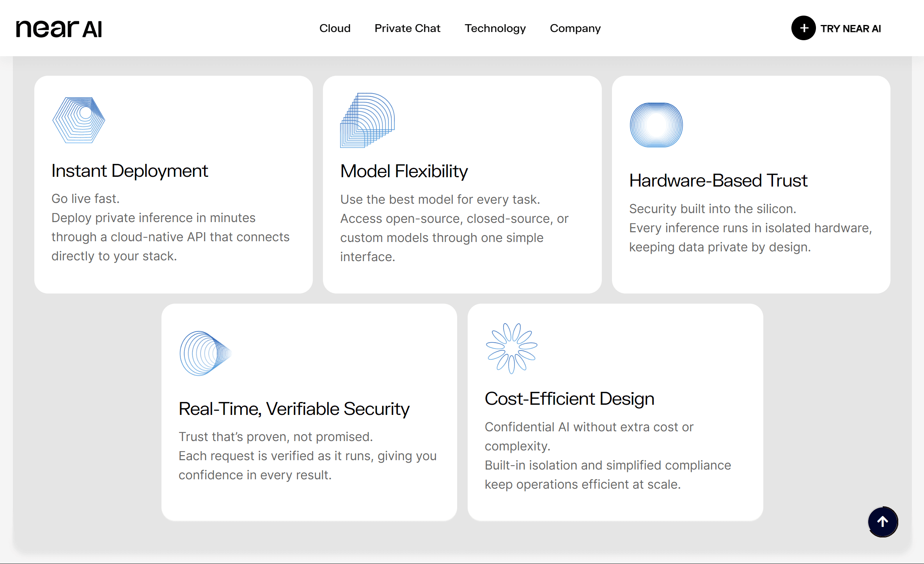Select the Instant Deployment heading
Viewport: 924px width, 564px height.
pos(129,171)
